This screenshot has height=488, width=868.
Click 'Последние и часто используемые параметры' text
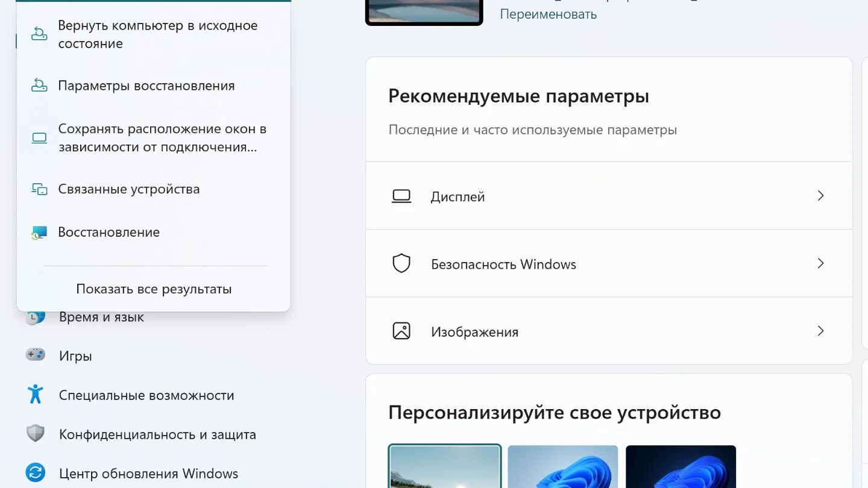(x=532, y=130)
